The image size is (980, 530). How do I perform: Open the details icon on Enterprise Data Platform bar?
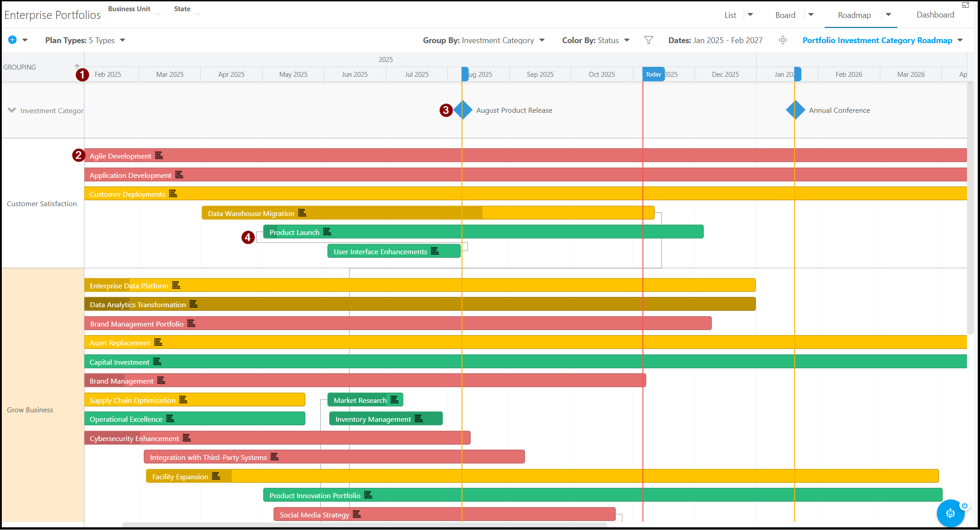tap(176, 285)
